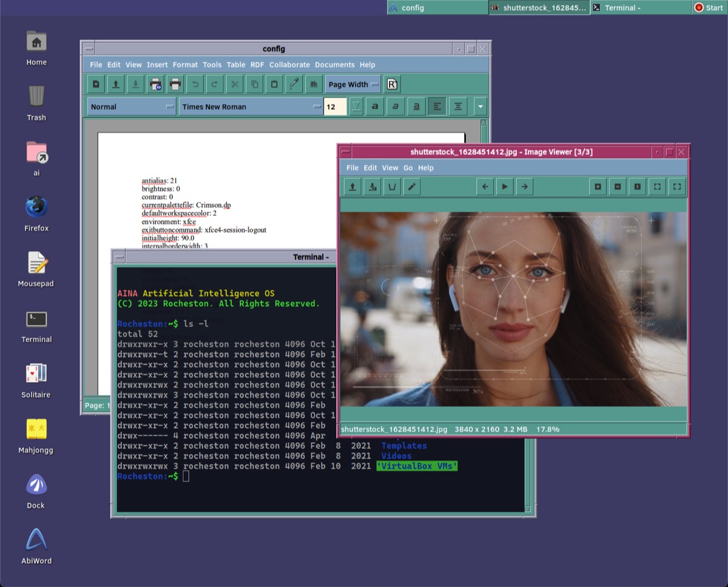Expand the Normal paragraph style dropdown

pos(132,107)
